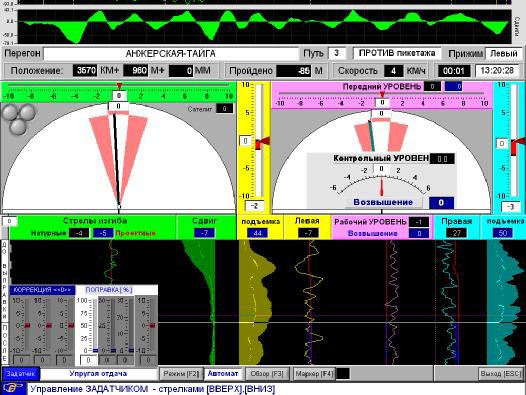This screenshot has width=526, height=395.
Task: Click the Перегон field АНЖЕРСКАЯ-ТАЙГА
Action: 171,54
